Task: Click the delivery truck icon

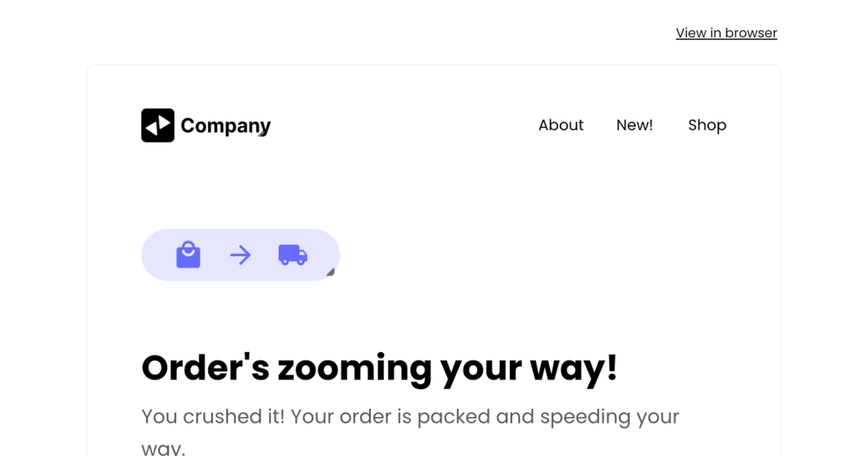Action: tap(293, 255)
